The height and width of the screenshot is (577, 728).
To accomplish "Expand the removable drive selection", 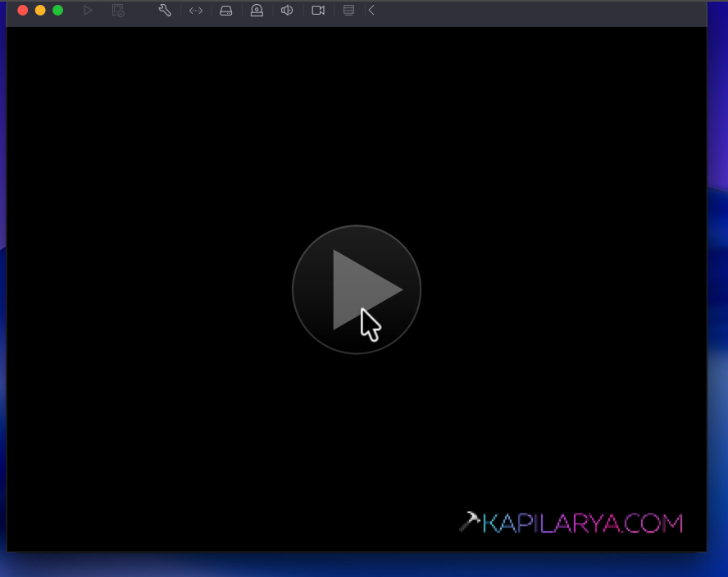I will 226,11.
